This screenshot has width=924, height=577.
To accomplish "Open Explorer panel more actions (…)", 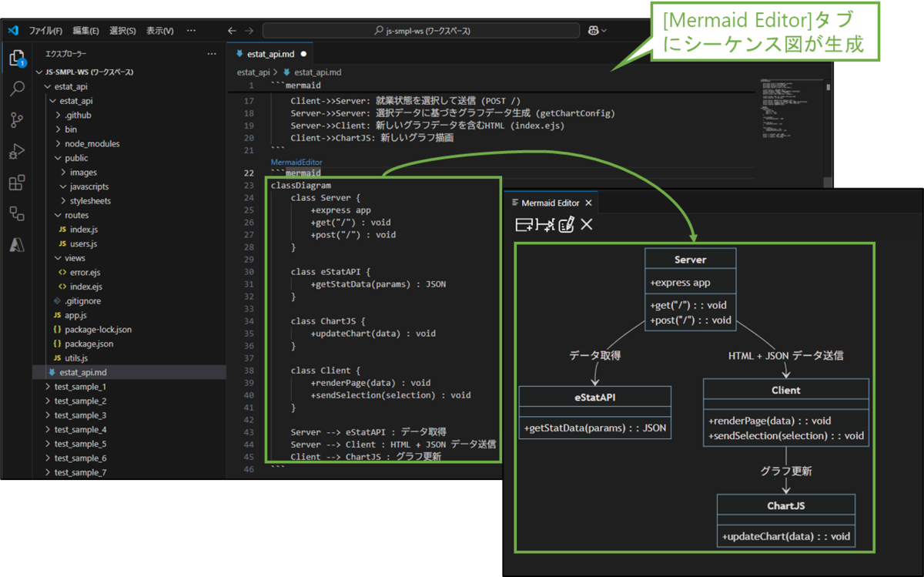I will (212, 55).
